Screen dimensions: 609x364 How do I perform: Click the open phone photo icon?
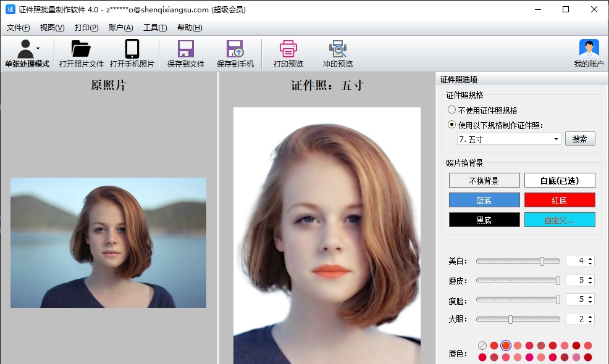click(132, 49)
